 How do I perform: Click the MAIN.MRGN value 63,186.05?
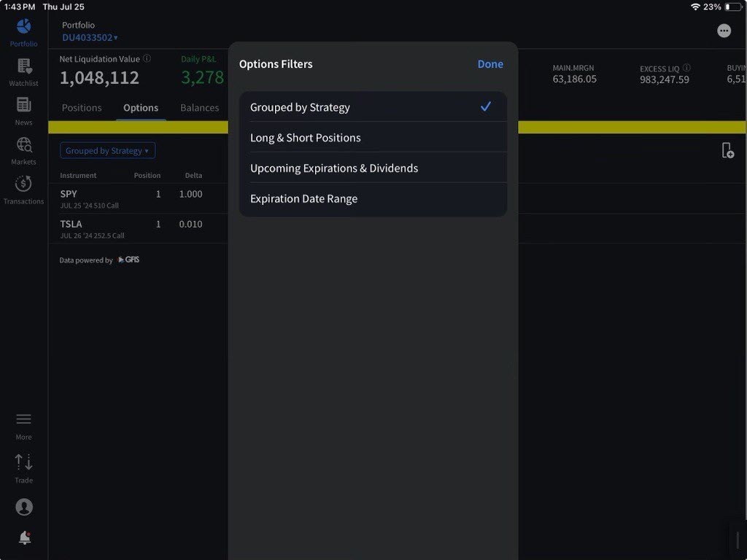point(574,79)
